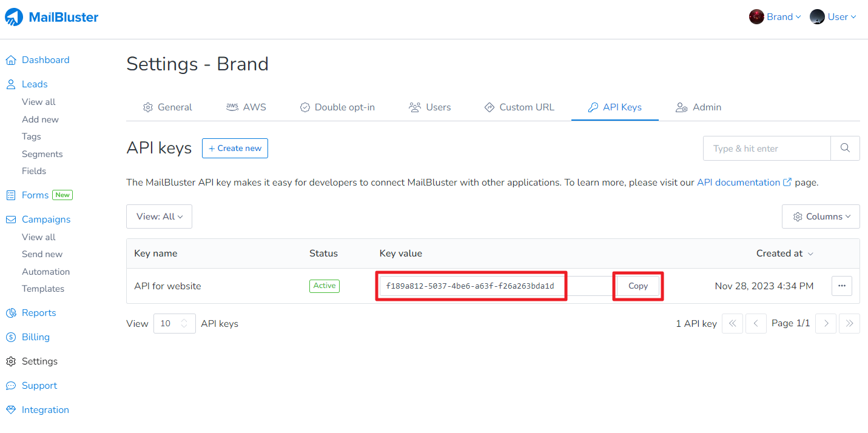Click the search magnifier icon button
868x433 pixels.
coord(845,148)
